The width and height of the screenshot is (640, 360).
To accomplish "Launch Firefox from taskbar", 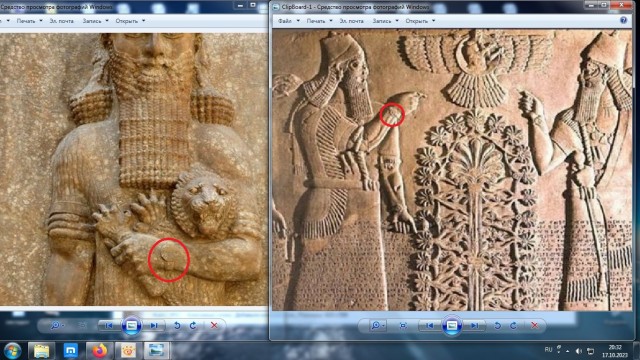I will [99, 351].
